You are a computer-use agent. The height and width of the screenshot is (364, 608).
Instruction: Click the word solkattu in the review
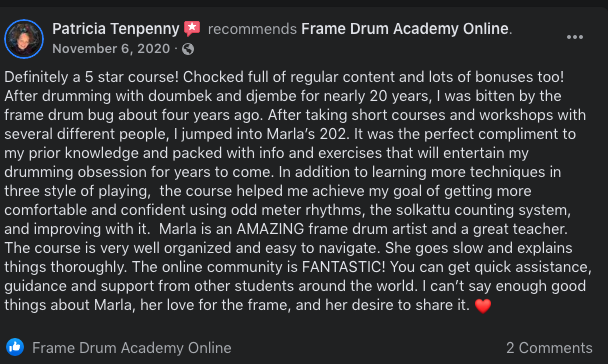click(423, 210)
